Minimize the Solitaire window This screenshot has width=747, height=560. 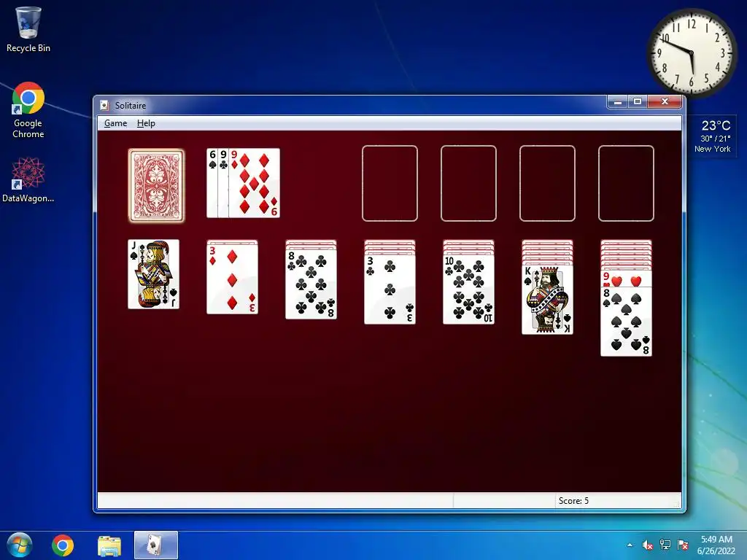618,102
